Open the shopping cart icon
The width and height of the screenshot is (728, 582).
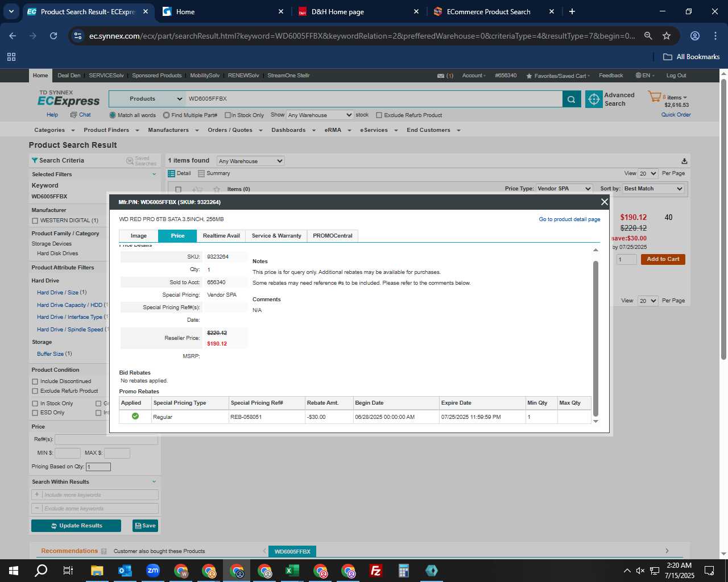654,97
